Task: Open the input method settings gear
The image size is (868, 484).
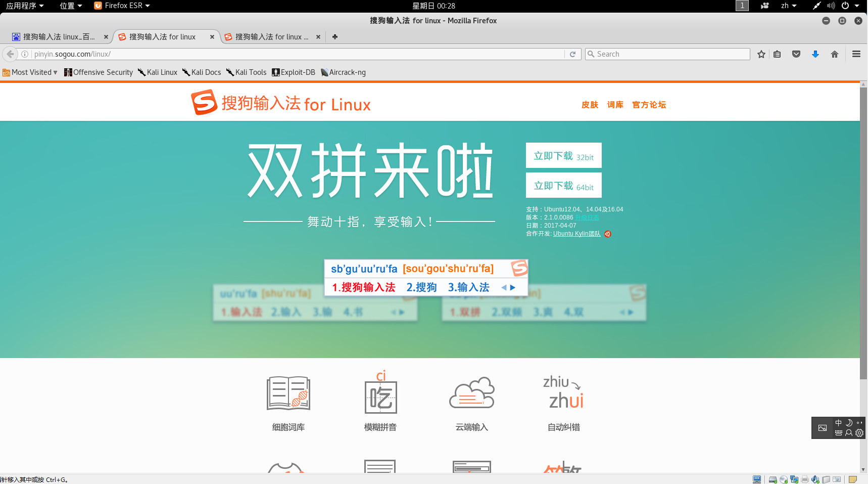Action: pyautogui.click(x=859, y=433)
